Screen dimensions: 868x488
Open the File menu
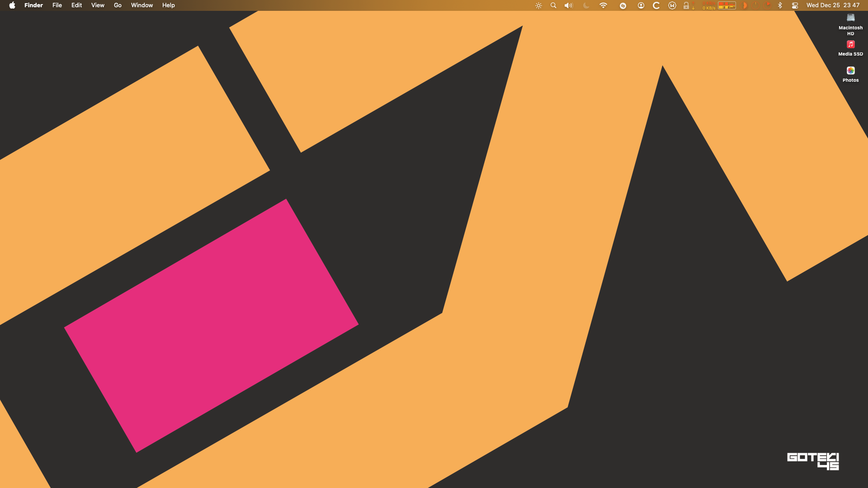click(x=57, y=5)
